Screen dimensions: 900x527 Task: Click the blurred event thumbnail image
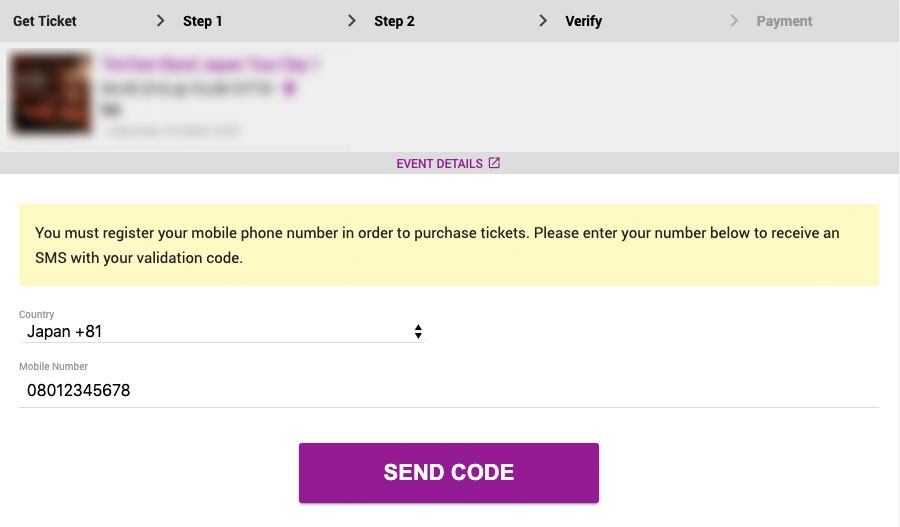pyautogui.click(x=51, y=94)
